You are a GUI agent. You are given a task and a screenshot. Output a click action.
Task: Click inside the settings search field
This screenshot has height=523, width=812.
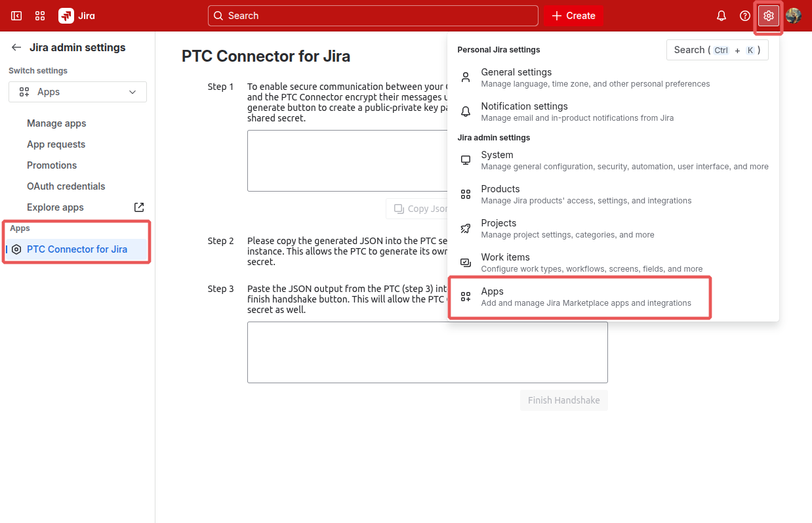pyautogui.click(x=717, y=49)
